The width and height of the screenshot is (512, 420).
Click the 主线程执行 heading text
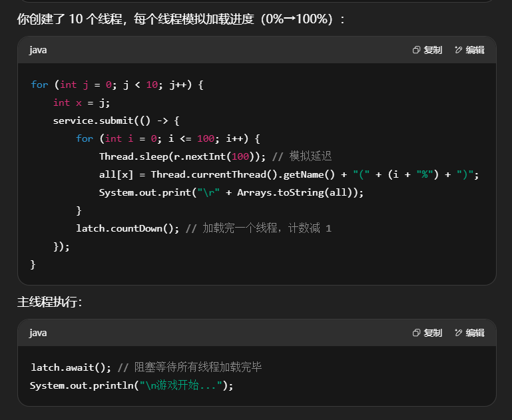pos(50,302)
